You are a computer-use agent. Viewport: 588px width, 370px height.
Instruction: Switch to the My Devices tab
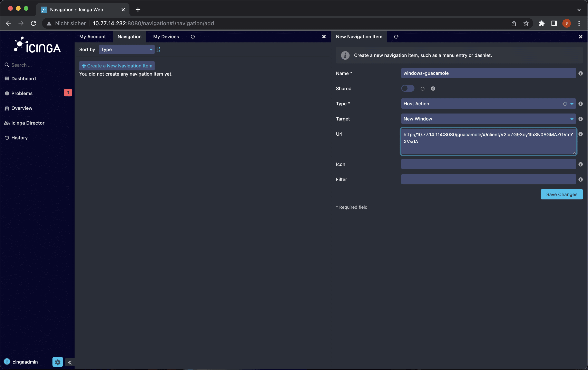coord(166,37)
